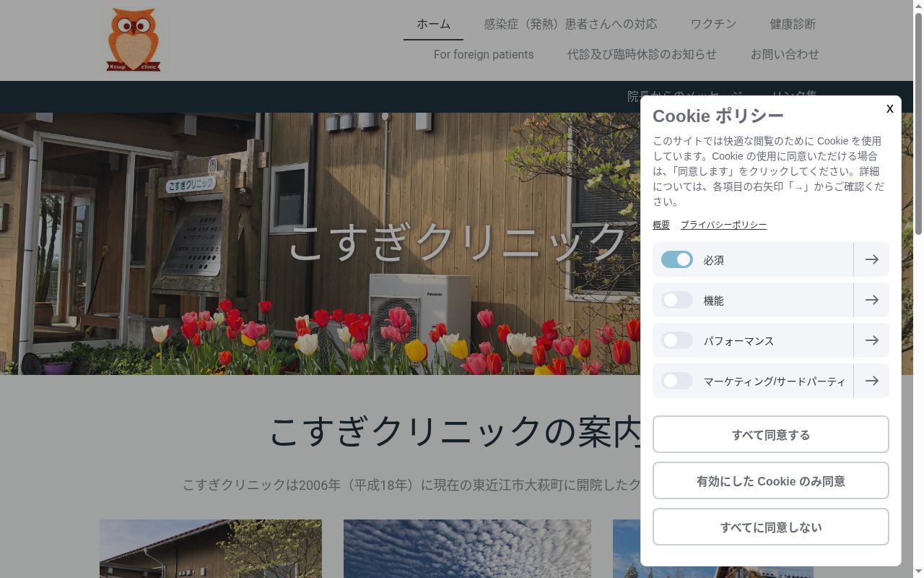Viewport: 924px width, 578px height.
Task: Open the 概要 link
Action: click(x=661, y=225)
